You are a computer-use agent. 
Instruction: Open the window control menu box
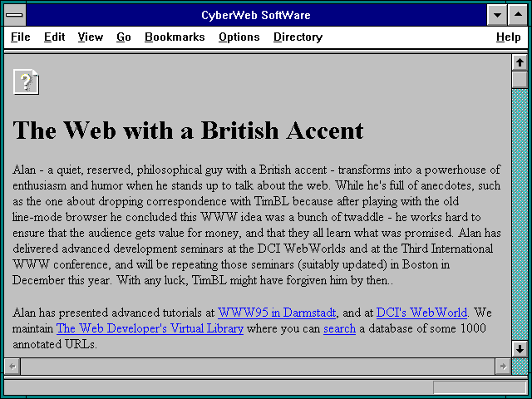(15, 15)
